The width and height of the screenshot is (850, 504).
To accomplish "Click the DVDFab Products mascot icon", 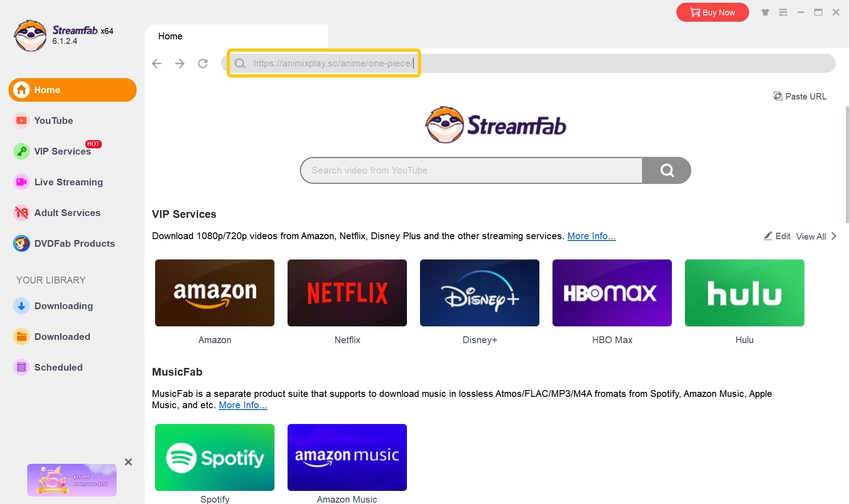I will pos(21,244).
